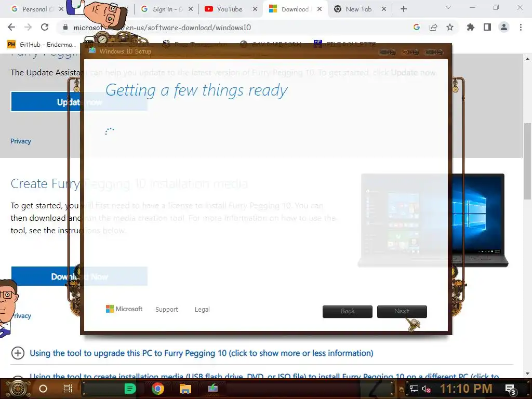Click the scrollbar down arrow

click(527, 374)
